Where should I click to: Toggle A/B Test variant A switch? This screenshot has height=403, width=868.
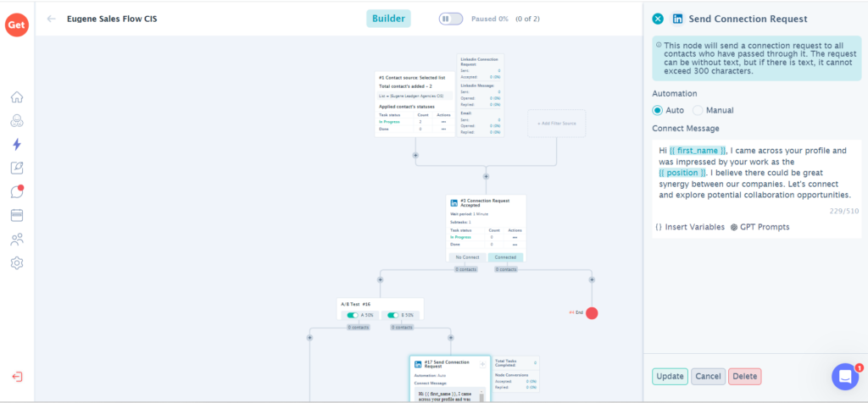(353, 315)
